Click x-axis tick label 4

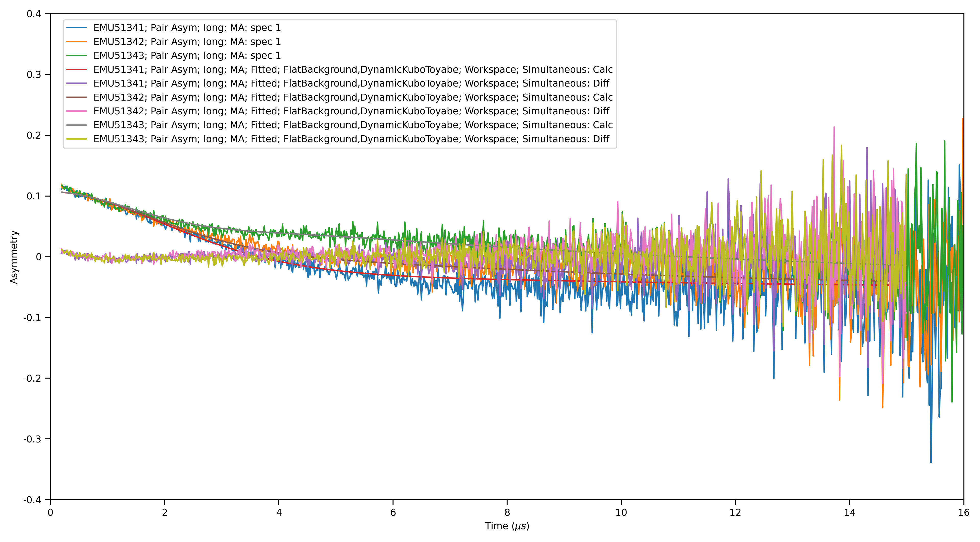(279, 512)
